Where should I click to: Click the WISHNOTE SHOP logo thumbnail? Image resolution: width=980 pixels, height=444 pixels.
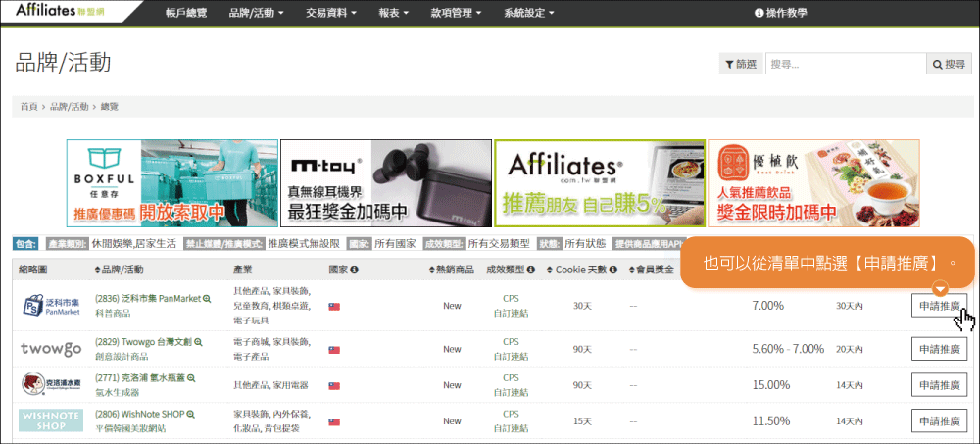click(51, 420)
